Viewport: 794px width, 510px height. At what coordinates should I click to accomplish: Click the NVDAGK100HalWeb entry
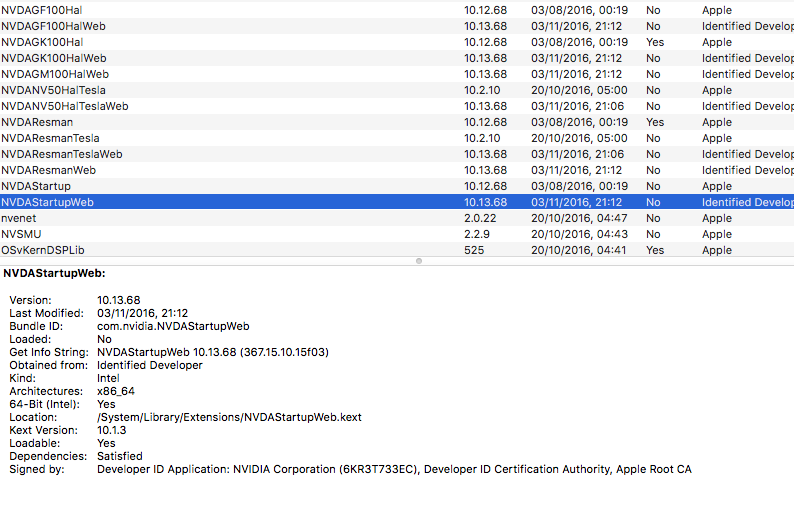397,58
